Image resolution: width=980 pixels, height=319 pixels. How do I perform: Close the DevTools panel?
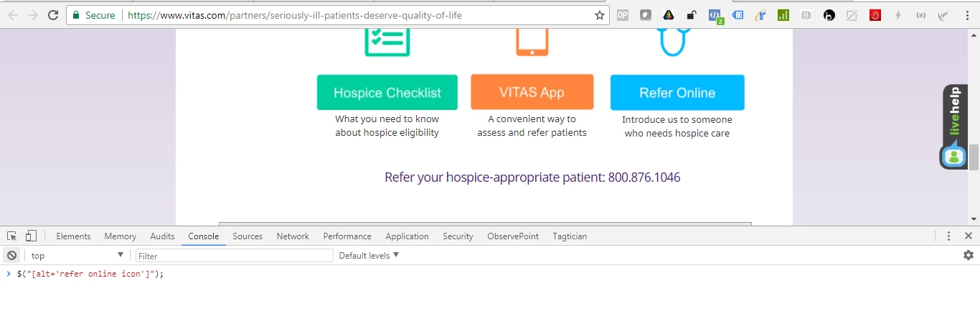(968, 236)
